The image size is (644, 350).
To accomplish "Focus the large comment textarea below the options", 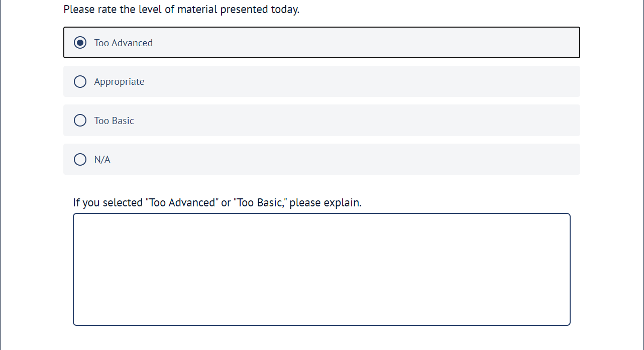I will (321, 269).
